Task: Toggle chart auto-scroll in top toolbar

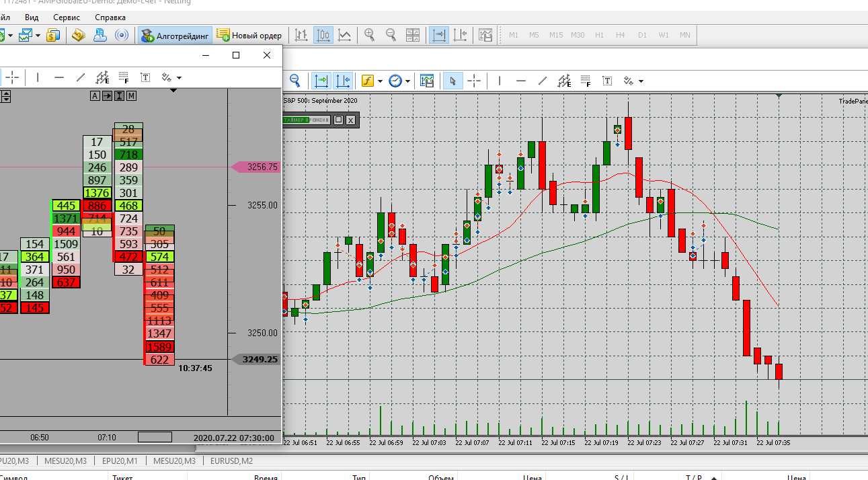Action: point(440,35)
